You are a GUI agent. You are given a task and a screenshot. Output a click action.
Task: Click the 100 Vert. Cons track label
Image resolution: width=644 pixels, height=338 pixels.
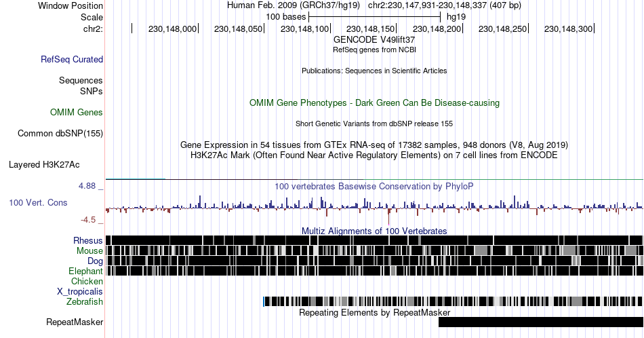38,202
